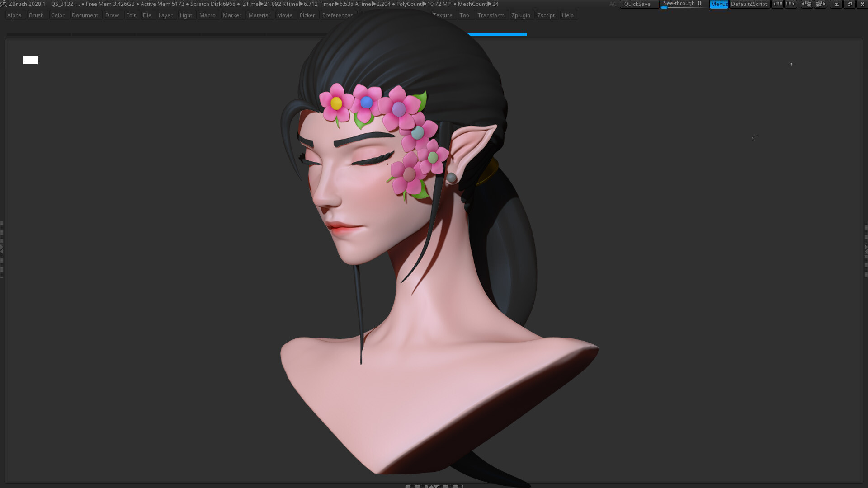Expand the leftmost gray shelf tab above the canvas
Viewport: 868px width, 488px height.
tap(38, 34)
